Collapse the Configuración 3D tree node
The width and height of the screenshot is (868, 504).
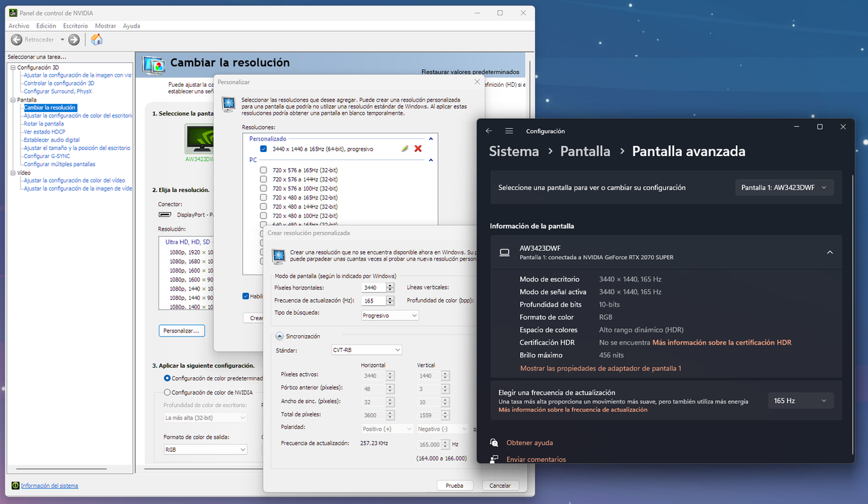tap(12, 68)
